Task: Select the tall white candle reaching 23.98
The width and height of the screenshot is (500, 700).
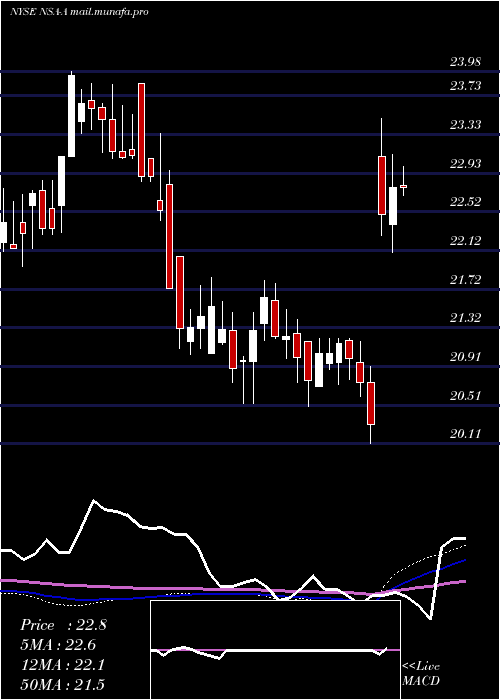Action: tap(71, 116)
